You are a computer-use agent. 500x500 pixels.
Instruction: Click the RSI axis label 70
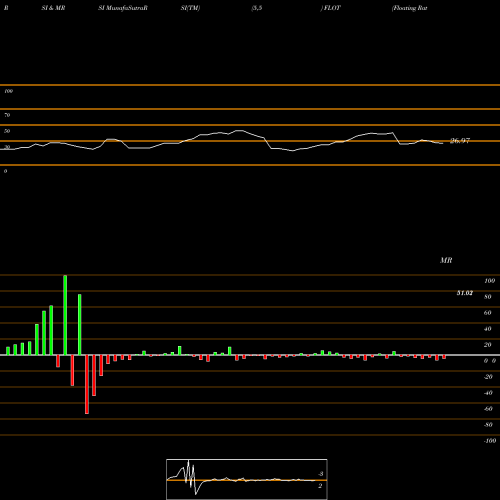click(x=7, y=115)
